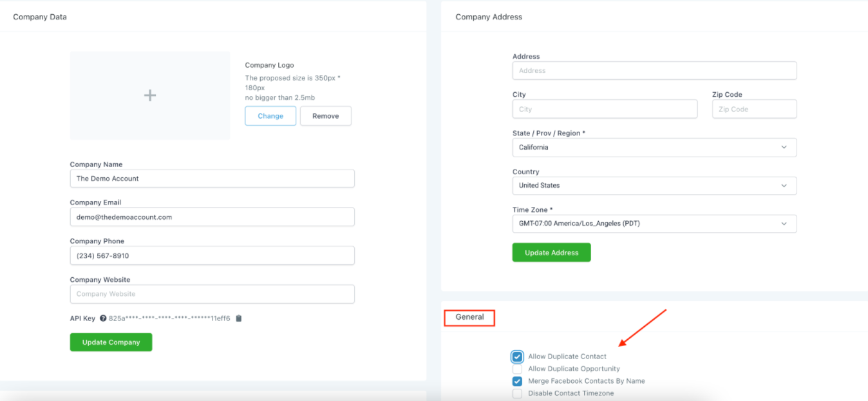This screenshot has width=868, height=401.
Task: Click the Address text field
Action: pos(654,71)
